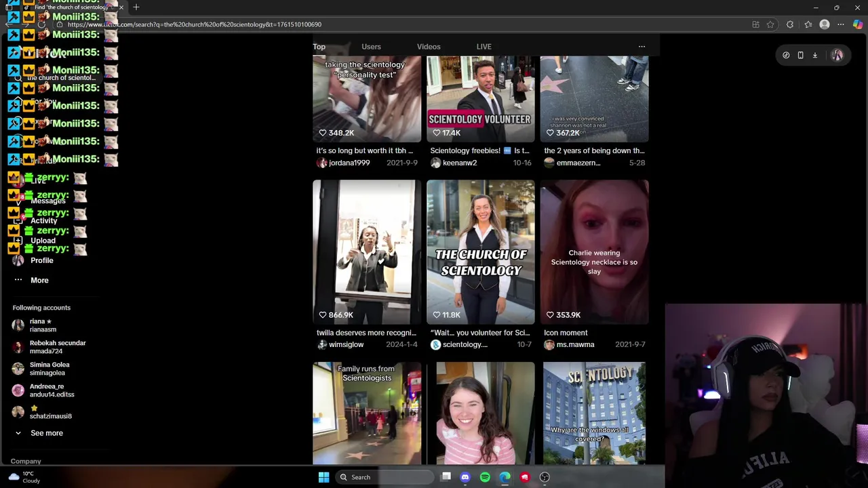Open Upload in the TikTok sidebar
Screen dimensions: 868x488
(x=43, y=241)
